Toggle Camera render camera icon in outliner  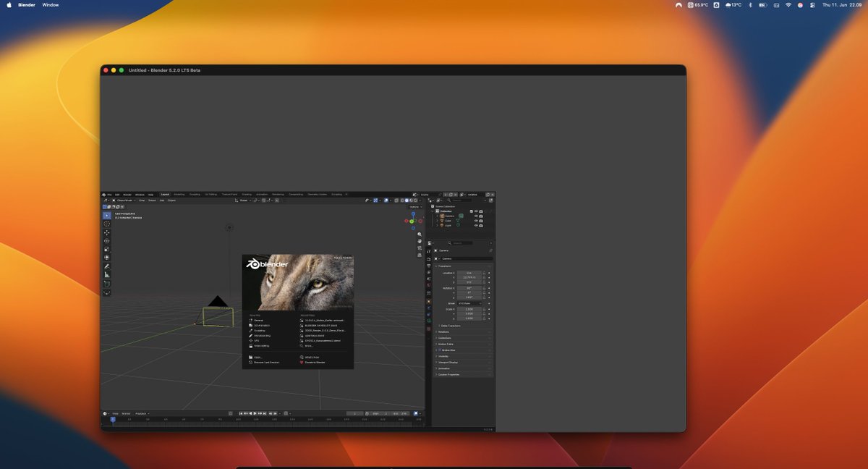(x=481, y=216)
